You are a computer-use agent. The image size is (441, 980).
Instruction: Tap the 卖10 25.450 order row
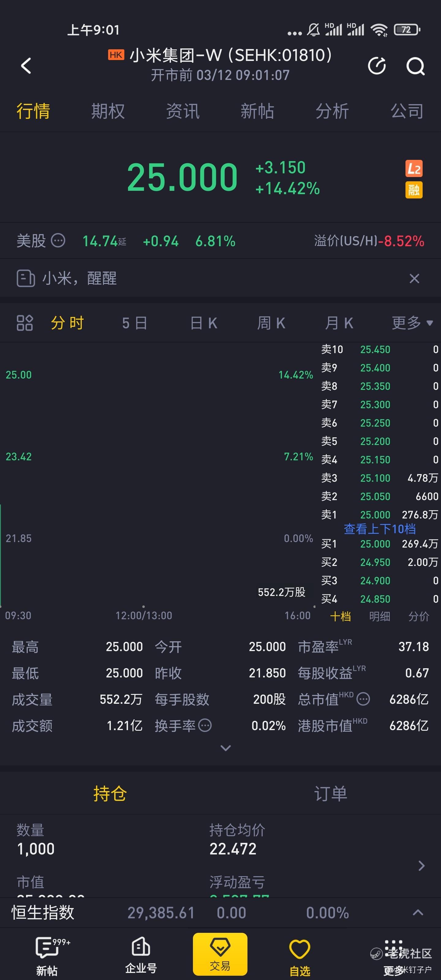[380, 349]
